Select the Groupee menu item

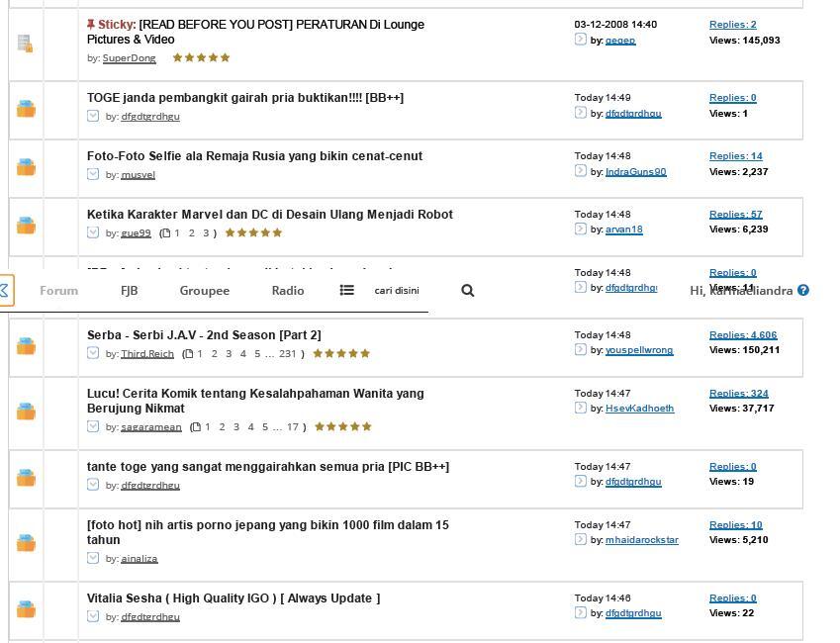(205, 291)
